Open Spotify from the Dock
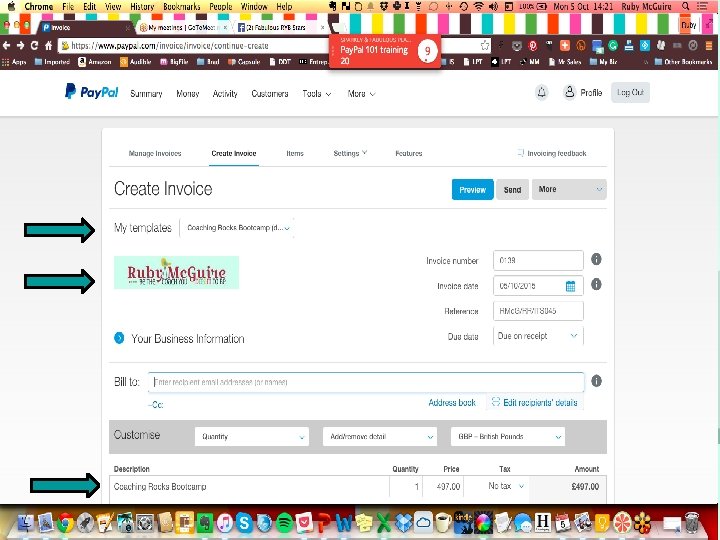 [284, 523]
